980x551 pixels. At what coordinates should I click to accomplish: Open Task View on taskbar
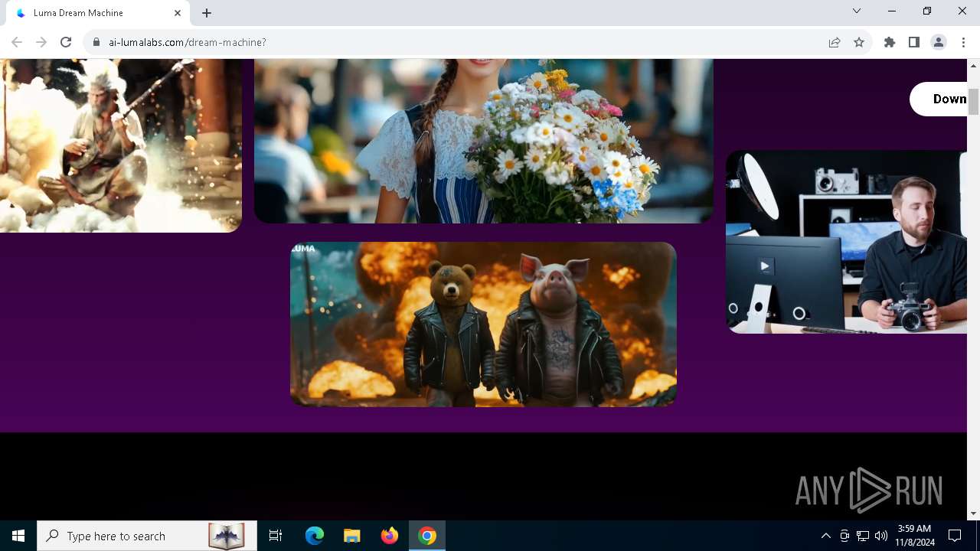click(276, 536)
